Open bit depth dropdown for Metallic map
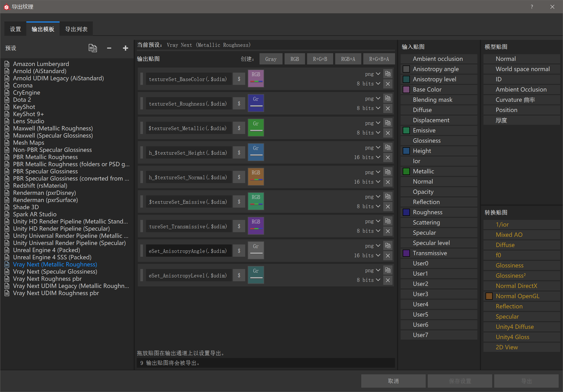 click(x=368, y=133)
